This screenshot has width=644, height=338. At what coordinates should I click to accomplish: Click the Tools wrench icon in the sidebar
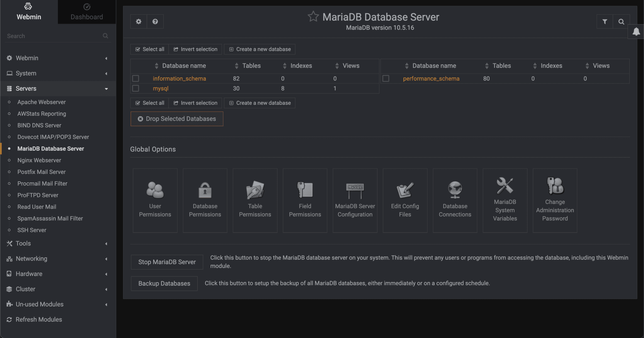(9, 243)
